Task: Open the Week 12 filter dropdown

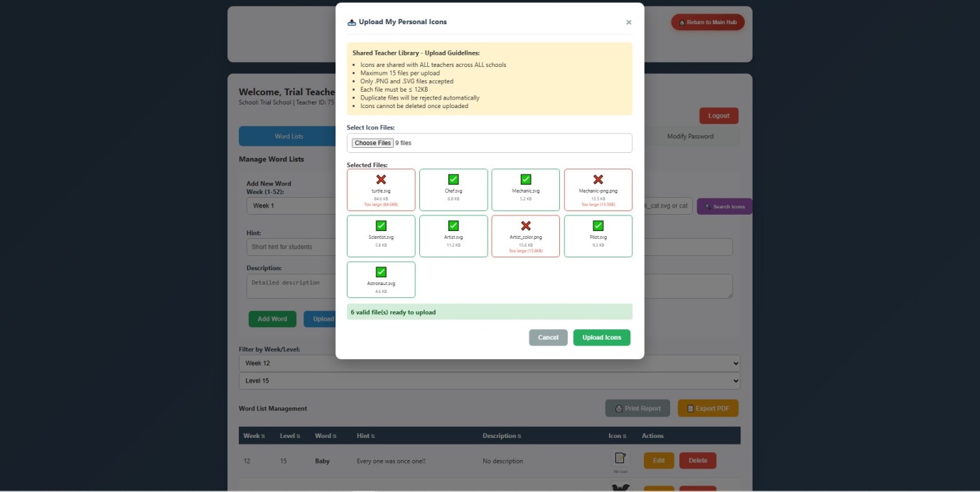Action: point(489,363)
